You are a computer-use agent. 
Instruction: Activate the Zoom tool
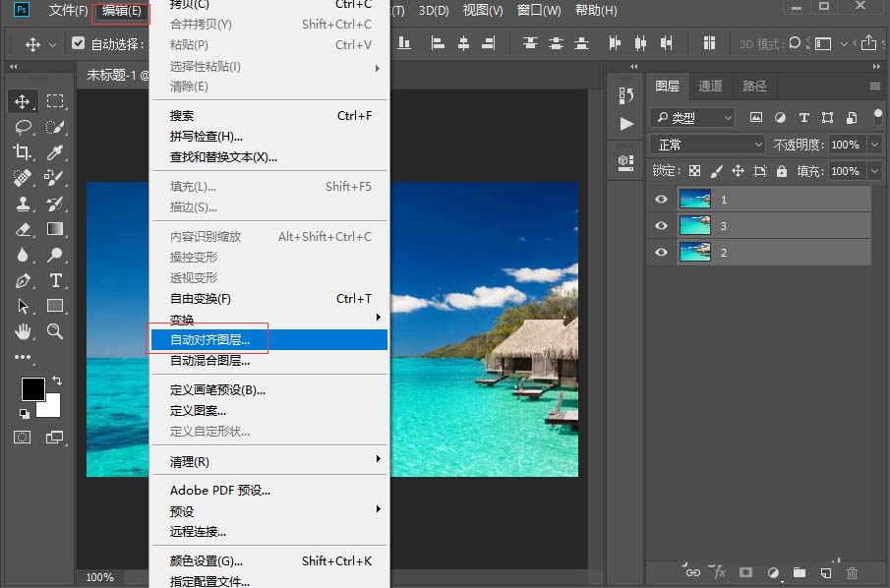pos(56,332)
